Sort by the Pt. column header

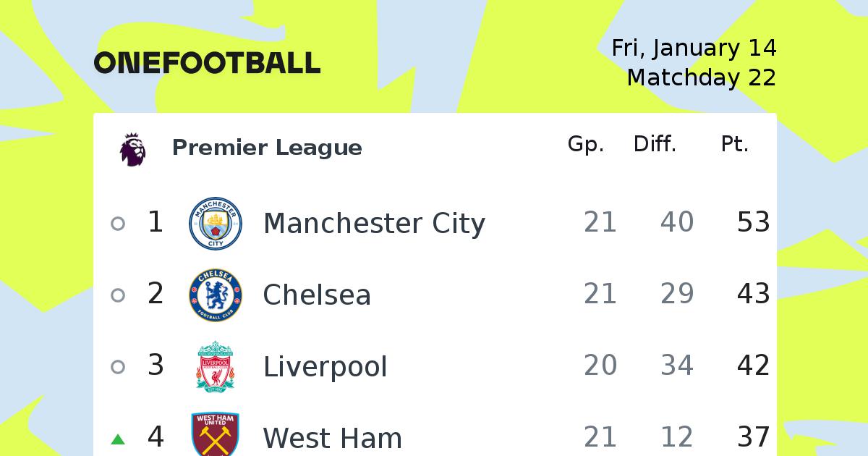(735, 144)
